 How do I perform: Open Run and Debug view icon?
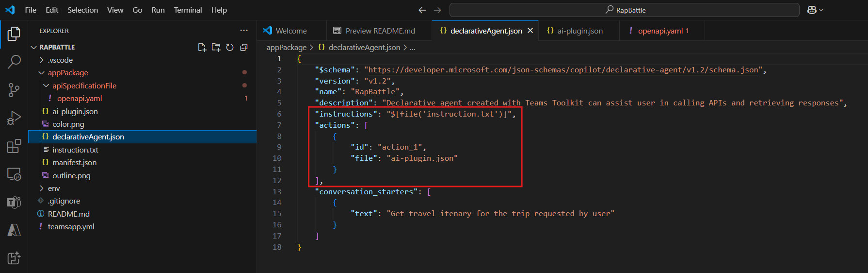click(14, 118)
